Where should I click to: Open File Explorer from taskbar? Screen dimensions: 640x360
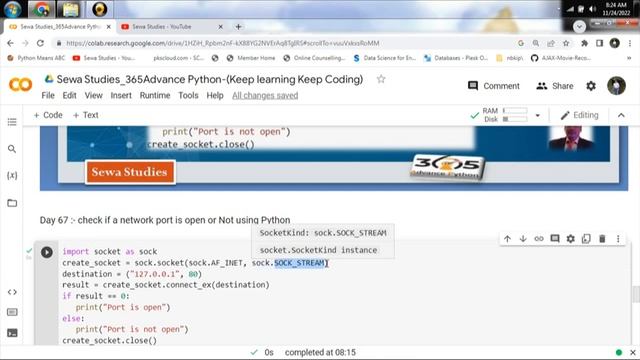(70, 9)
